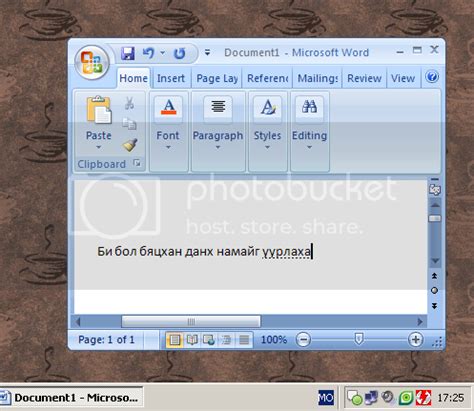The width and height of the screenshot is (474, 411).
Task: Click the horizontal scrollbar left arrow
Action: coord(78,321)
